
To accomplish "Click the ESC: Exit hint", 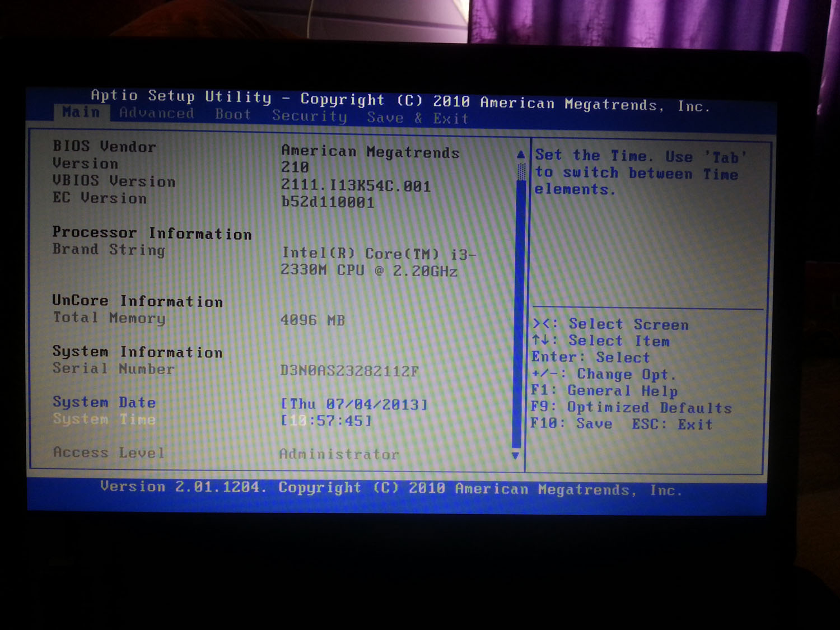I will [x=672, y=424].
